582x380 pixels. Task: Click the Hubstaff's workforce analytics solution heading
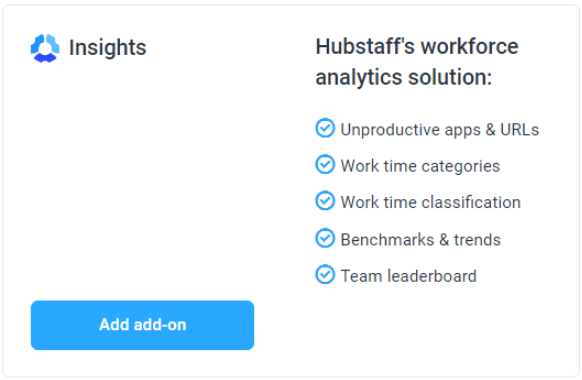pos(417,62)
